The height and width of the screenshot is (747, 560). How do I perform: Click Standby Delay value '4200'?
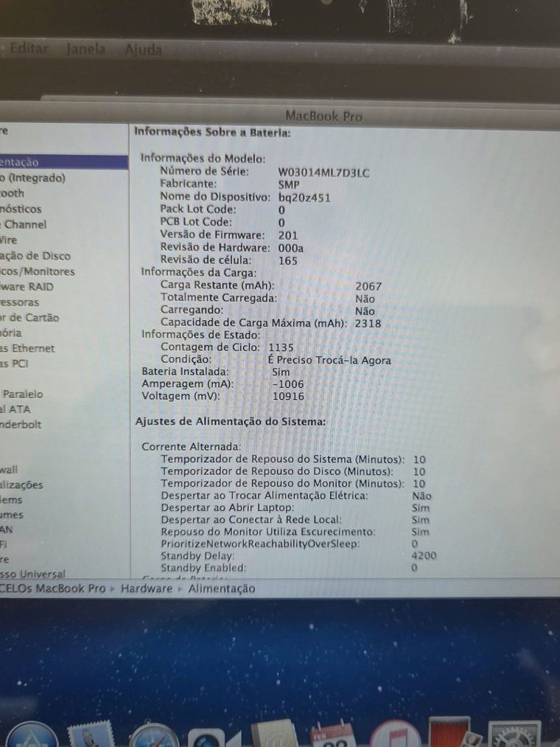[424, 555]
